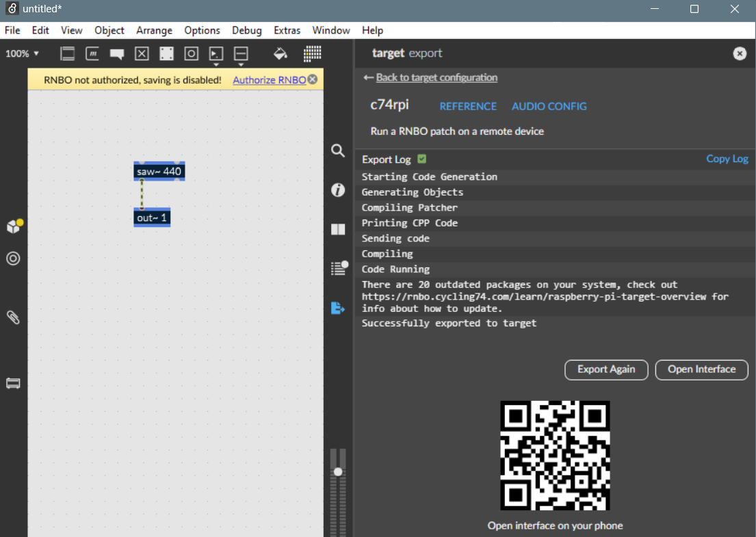Screen dimensions: 756x537
Task: Open the paint bucket format tool
Action: [x=280, y=53]
